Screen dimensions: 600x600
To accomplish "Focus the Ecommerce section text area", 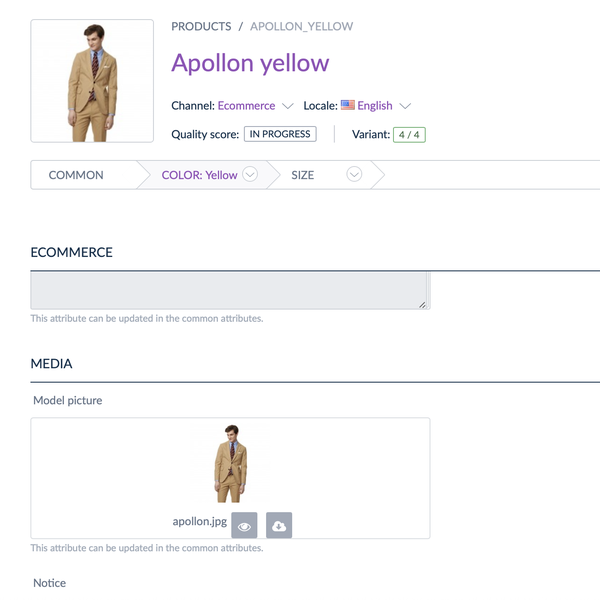I will tap(230, 290).
